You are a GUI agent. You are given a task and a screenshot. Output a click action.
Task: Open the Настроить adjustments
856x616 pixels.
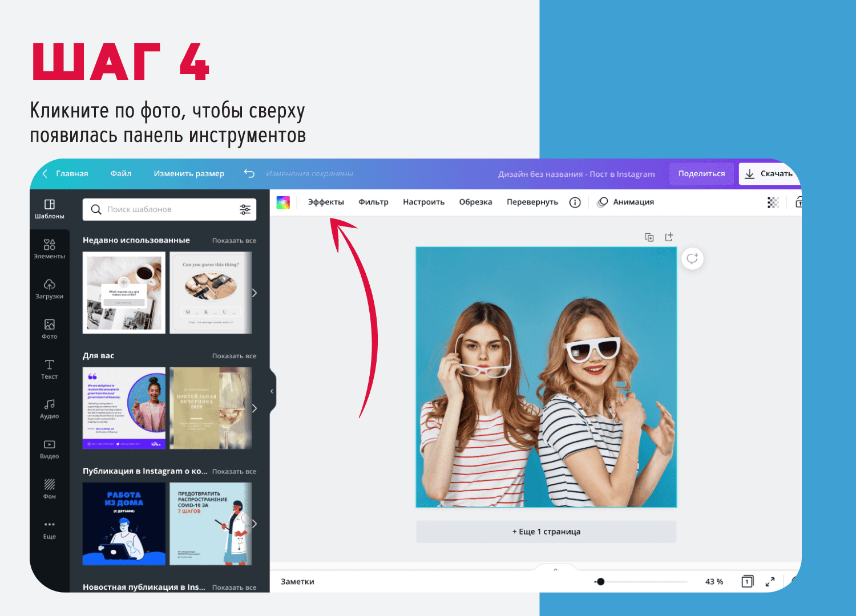click(423, 202)
